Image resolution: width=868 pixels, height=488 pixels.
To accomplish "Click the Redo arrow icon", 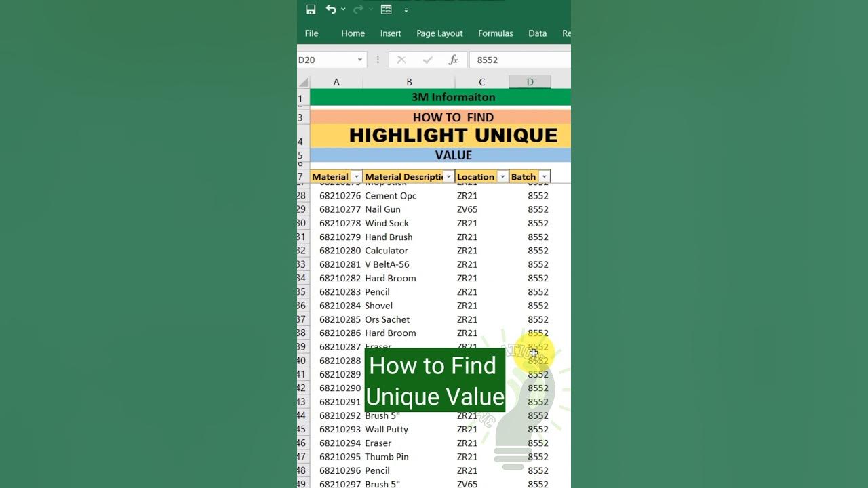I will pyautogui.click(x=359, y=9).
